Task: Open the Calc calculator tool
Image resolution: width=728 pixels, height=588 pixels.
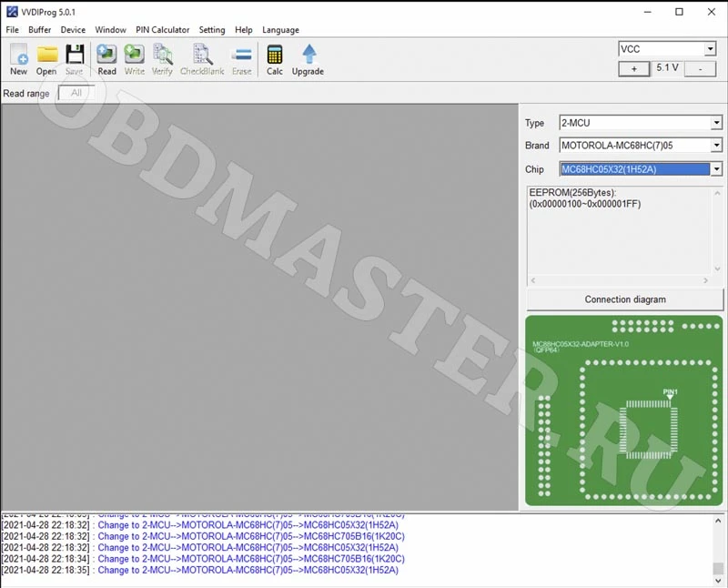Action: pos(275,59)
